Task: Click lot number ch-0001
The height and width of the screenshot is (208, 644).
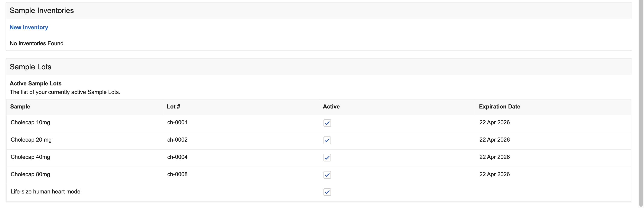Action: point(177,122)
